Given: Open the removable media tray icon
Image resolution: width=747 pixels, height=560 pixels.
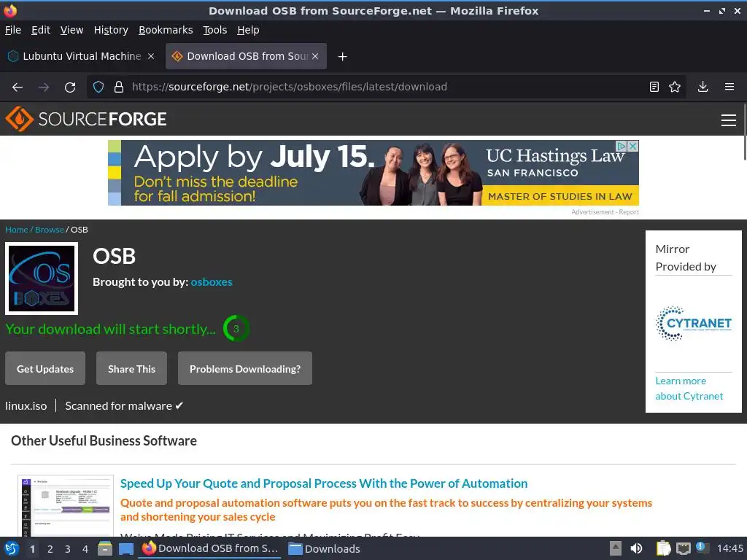Looking at the screenshot, I should (616, 548).
